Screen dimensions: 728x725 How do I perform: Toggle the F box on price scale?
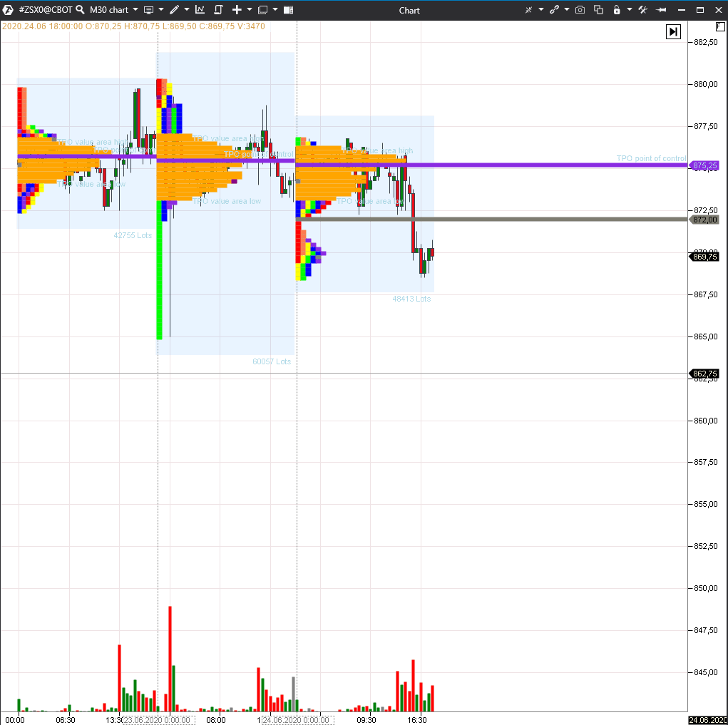click(720, 26)
